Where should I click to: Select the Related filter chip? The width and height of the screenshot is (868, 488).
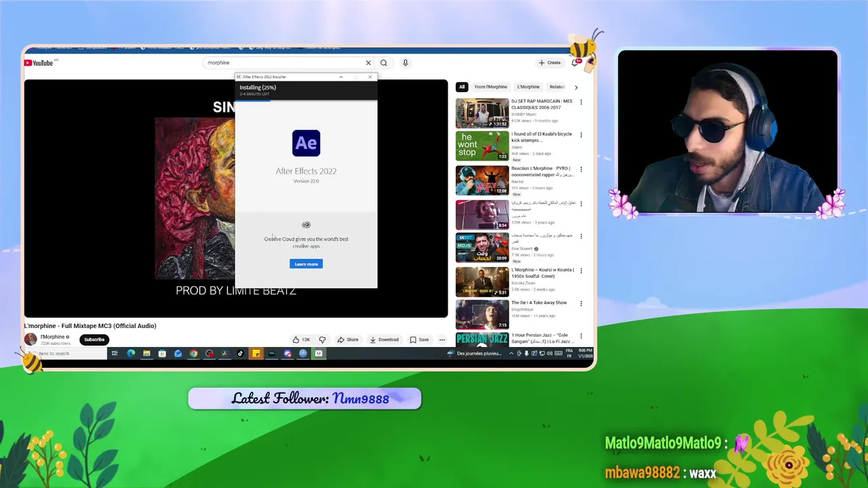pos(557,87)
